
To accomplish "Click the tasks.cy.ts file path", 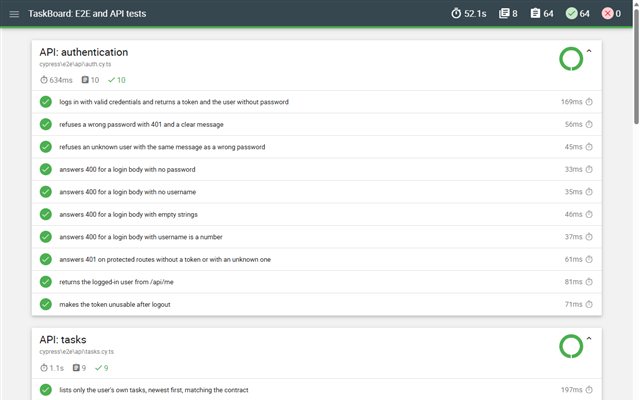I will [76, 351].
